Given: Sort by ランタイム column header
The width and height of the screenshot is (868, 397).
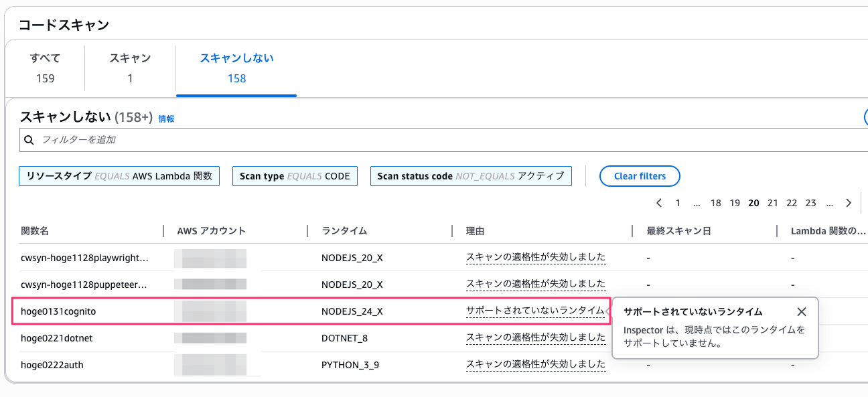Looking at the screenshot, I should (x=344, y=231).
